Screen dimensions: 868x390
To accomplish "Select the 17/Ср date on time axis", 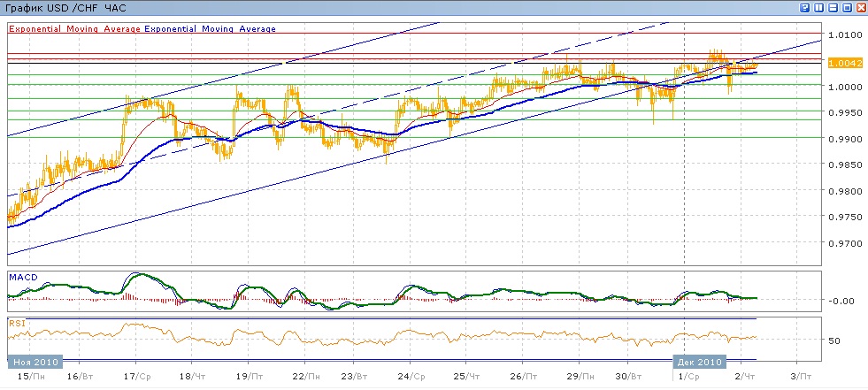I will pyautogui.click(x=137, y=378).
